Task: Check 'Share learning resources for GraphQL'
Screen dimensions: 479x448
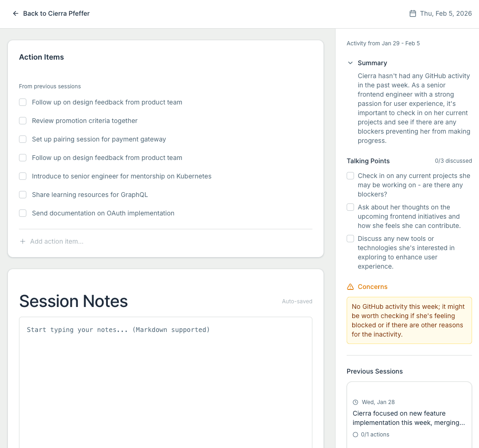Action: coord(23,195)
